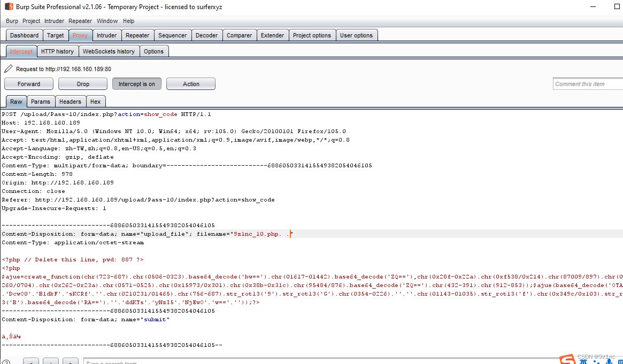Image resolution: width=623 pixels, height=364 pixels.
Task: Open the Decoder tab
Action: [206, 35]
